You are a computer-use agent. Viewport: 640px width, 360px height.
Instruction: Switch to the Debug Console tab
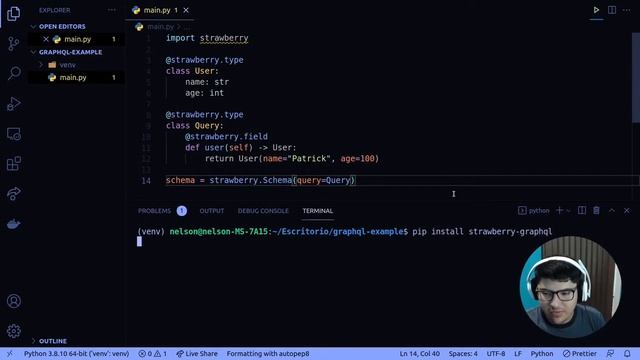263,211
